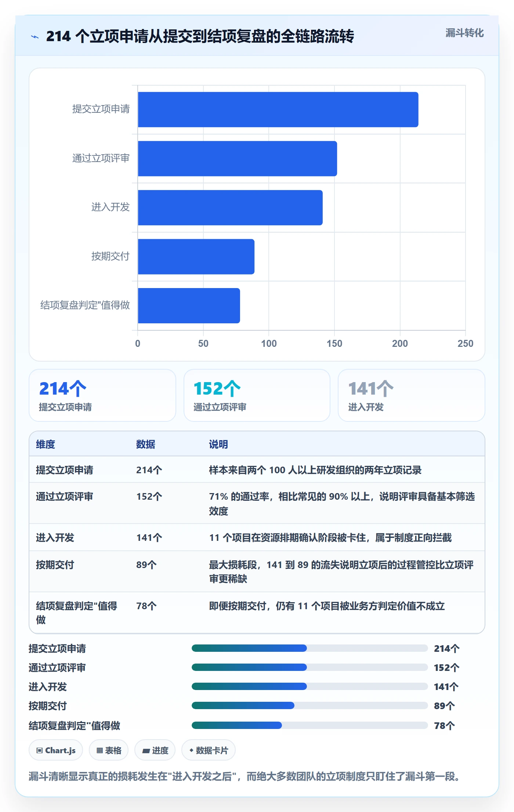Image resolution: width=514 pixels, height=812 pixels.
Task: Click the lightning icon beside the title
Action: [35, 37]
